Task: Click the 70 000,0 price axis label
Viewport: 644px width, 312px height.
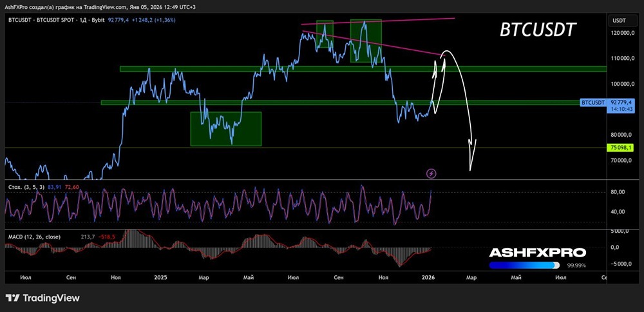Action: point(622,161)
